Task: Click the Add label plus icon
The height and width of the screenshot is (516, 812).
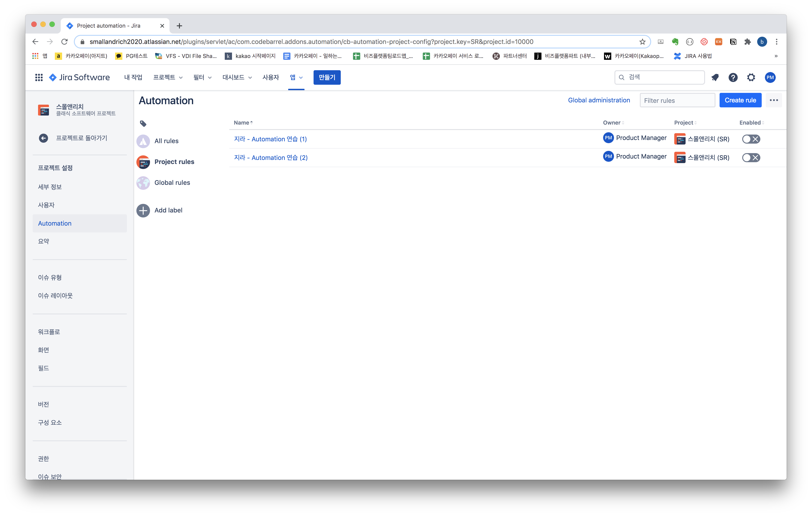Action: (143, 211)
